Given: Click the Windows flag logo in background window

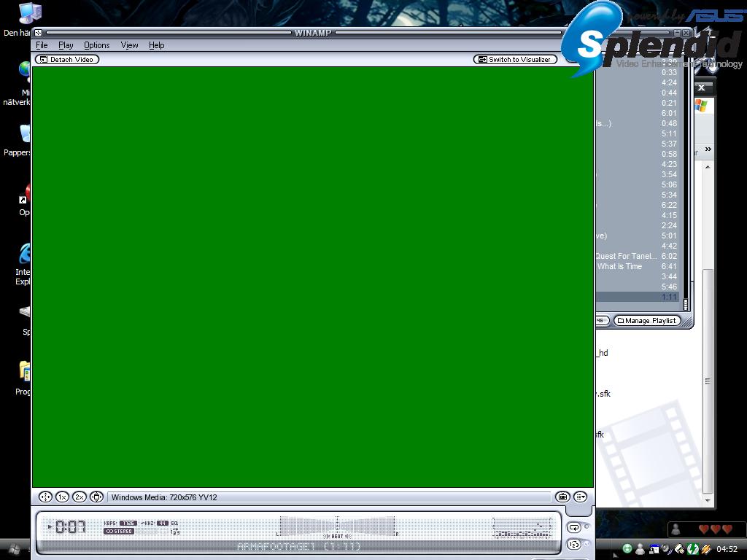Looking at the screenshot, I should [701, 105].
